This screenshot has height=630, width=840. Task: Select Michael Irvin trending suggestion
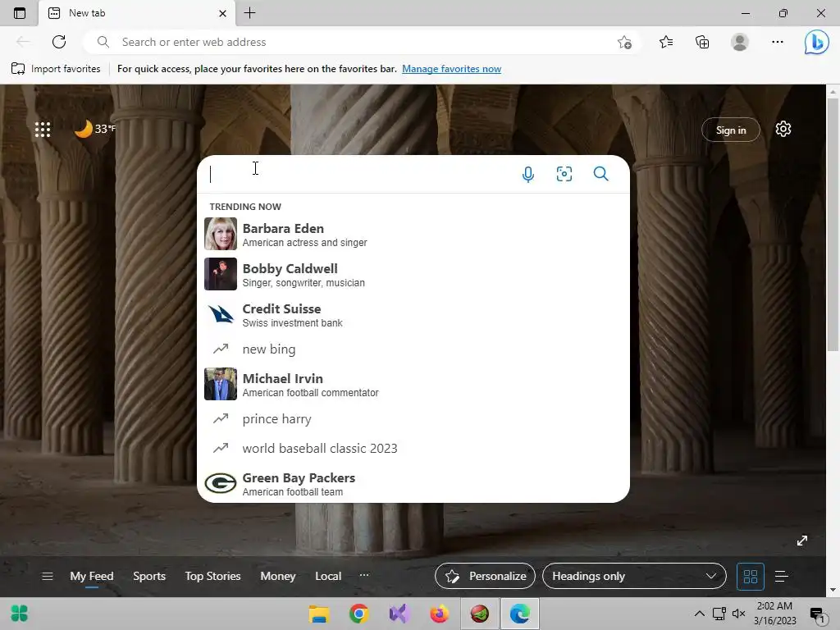pyautogui.click(x=413, y=384)
